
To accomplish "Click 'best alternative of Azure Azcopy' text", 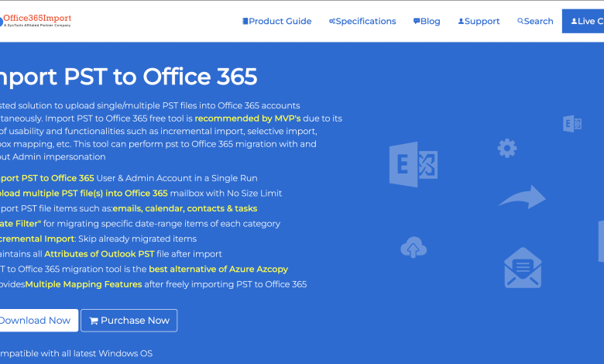I will [218, 269].
